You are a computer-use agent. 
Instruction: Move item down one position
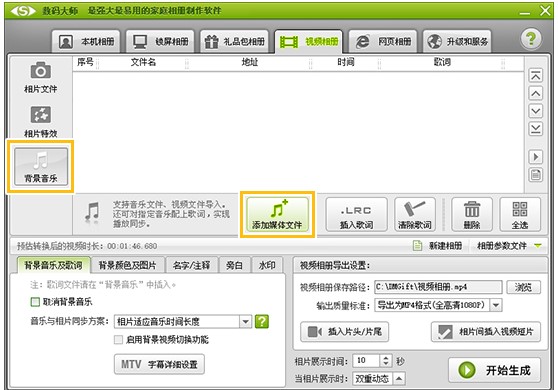tap(536, 111)
